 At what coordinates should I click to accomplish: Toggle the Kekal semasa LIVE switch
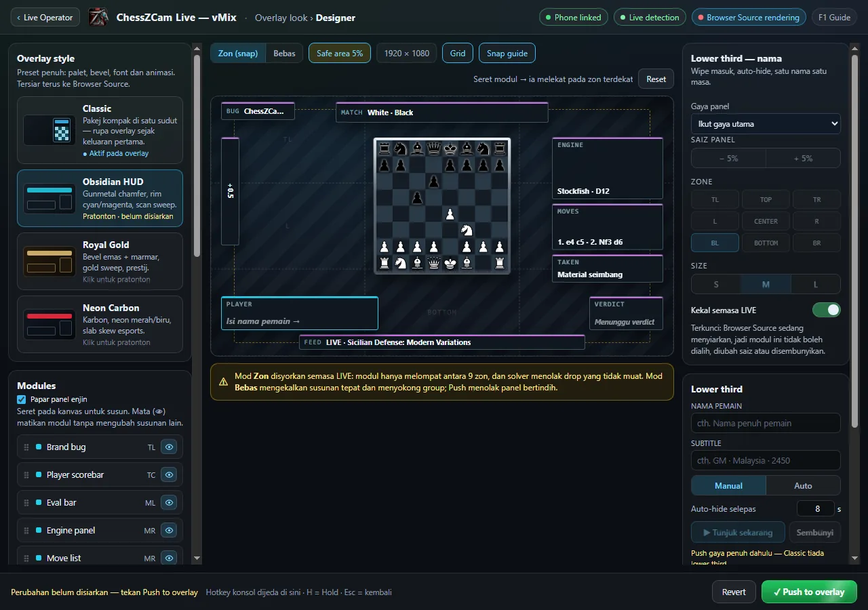coord(827,310)
